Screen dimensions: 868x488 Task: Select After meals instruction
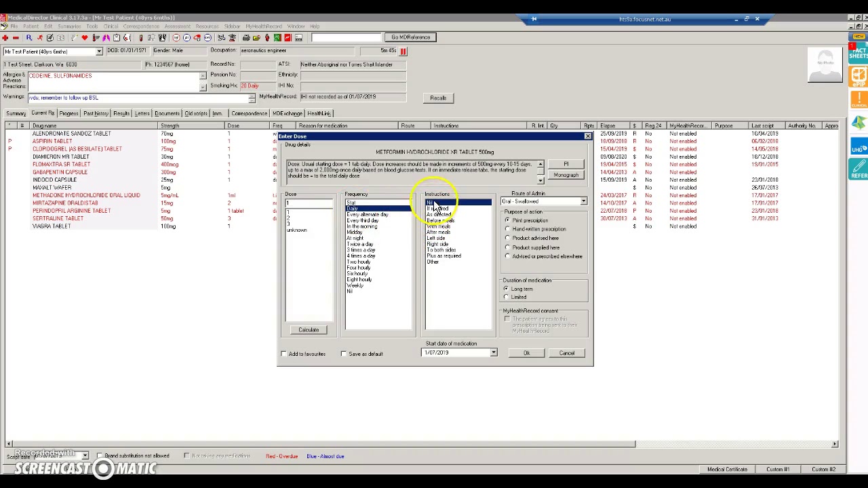[438, 232]
